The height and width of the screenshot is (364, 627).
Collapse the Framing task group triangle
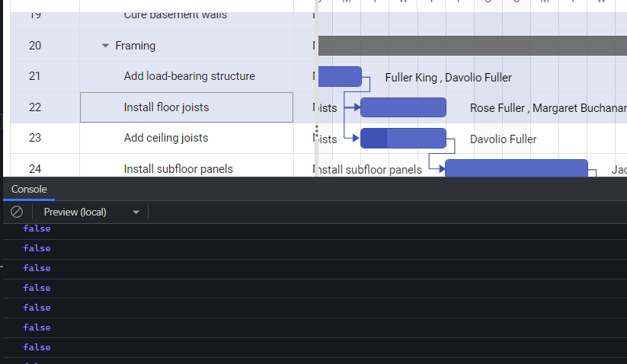pyautogui.click(x=105, y=46)
